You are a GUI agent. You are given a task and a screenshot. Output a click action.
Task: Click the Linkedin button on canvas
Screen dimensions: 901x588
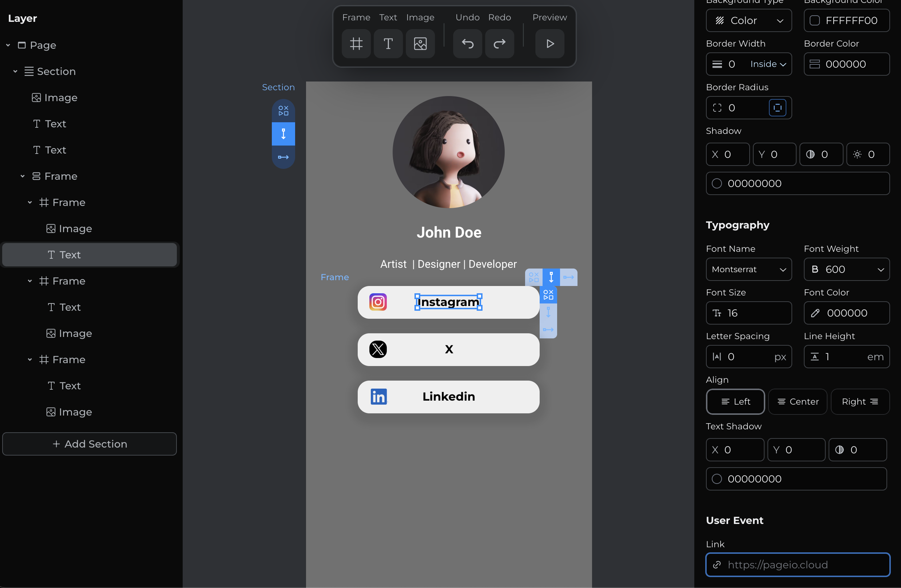point(448,396)
